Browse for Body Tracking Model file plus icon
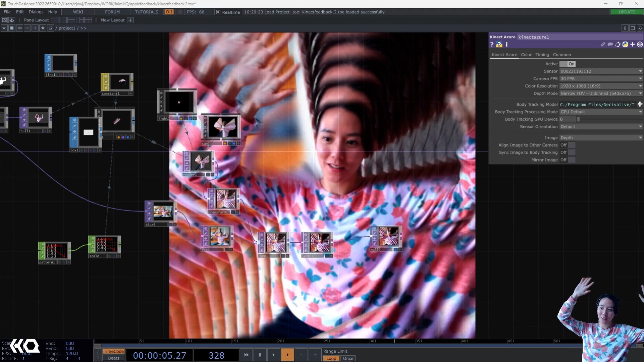This screenshot has height=362, width=644. click(x=640, y=104)
